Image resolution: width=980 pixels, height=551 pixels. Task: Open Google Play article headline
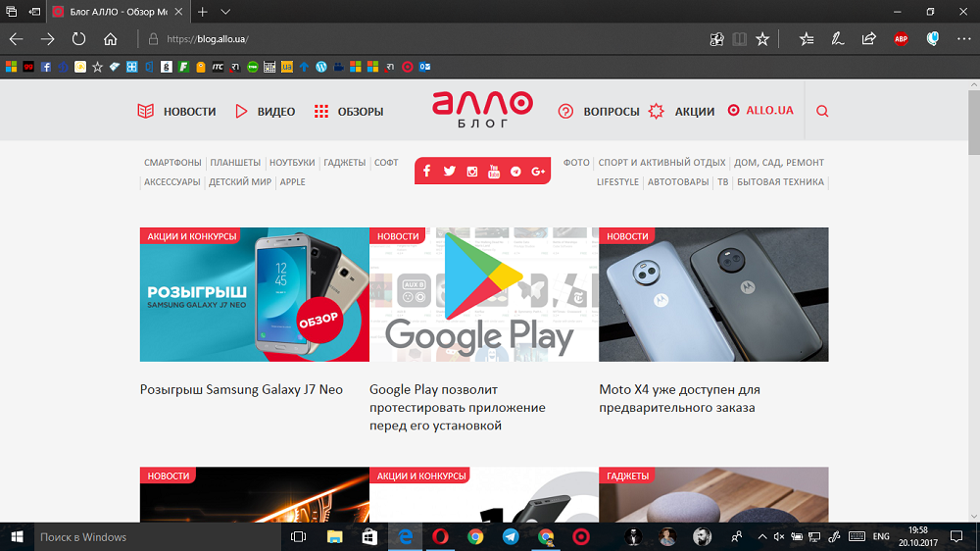(458, 407)
